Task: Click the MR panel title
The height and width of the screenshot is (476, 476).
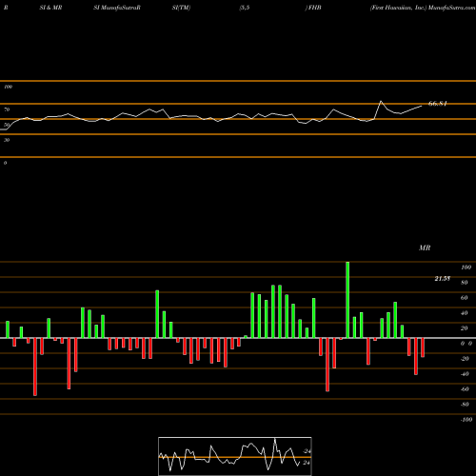Action: (x=425, y=248)
